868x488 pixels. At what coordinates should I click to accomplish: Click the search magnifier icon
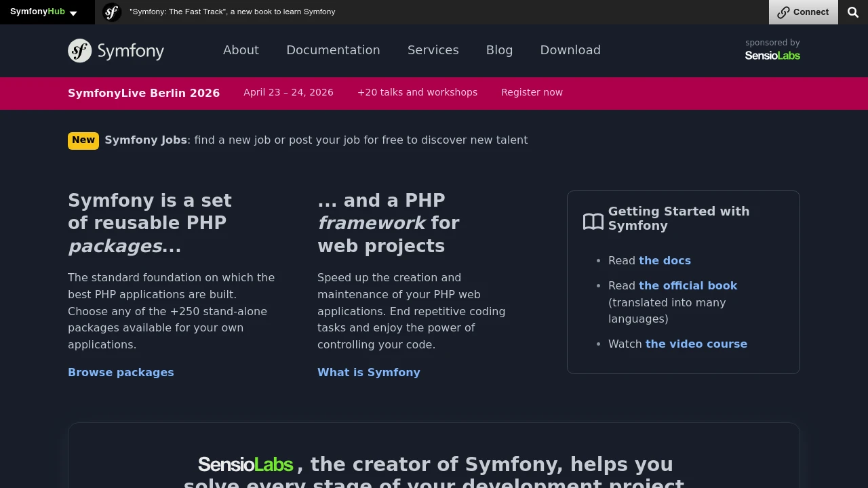pyautogui.click(x=853, y=12)
